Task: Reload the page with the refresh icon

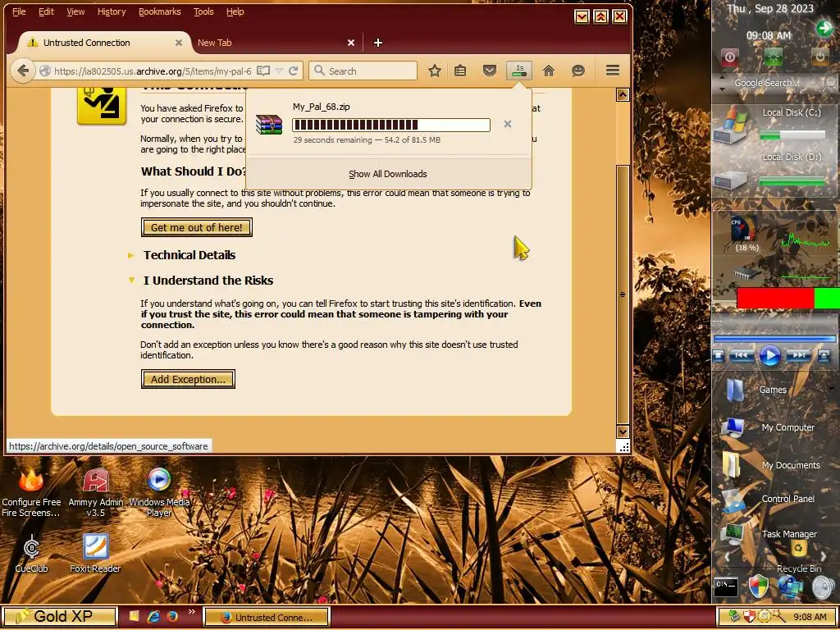Action: coord(293,71)
